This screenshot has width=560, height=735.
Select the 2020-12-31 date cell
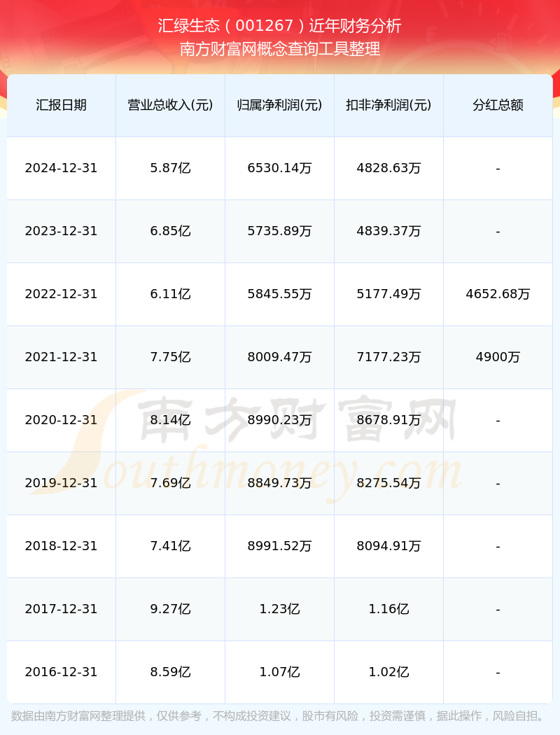point(62,420)
